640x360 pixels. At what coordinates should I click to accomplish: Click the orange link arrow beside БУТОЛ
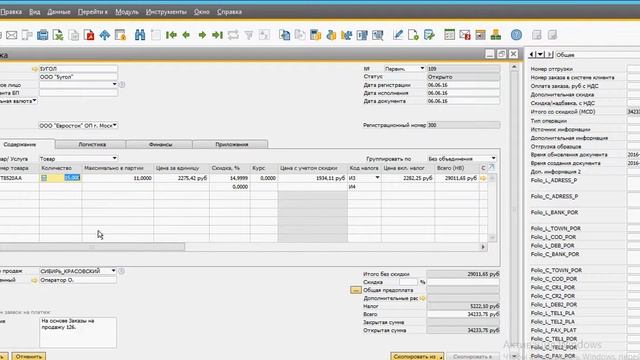35,69
